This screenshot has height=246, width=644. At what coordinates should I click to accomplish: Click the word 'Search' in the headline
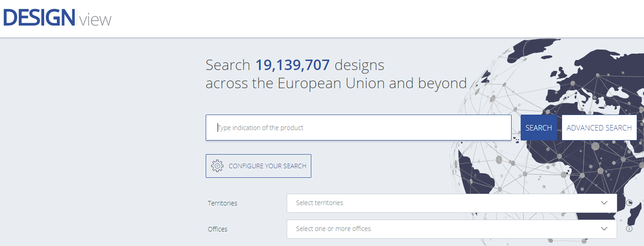[228, 65]
